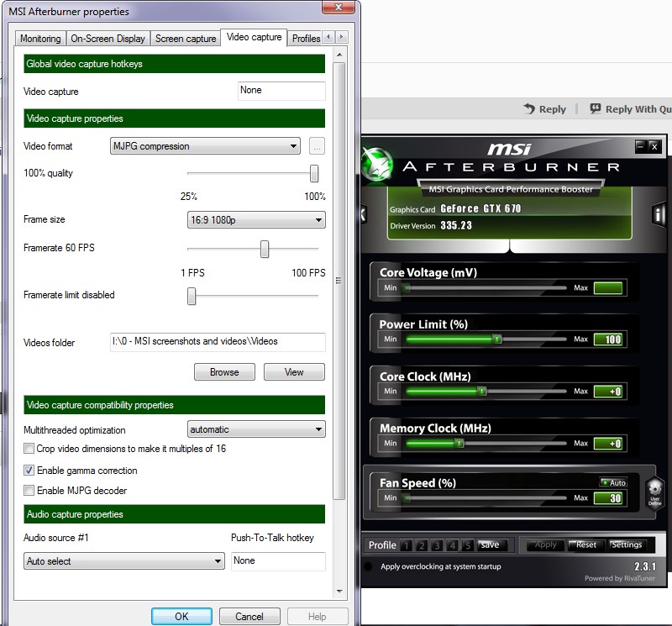The height and width of the screenshot is (626, 672).
Task: Select Profile slot 4
Action: point(452,545)
